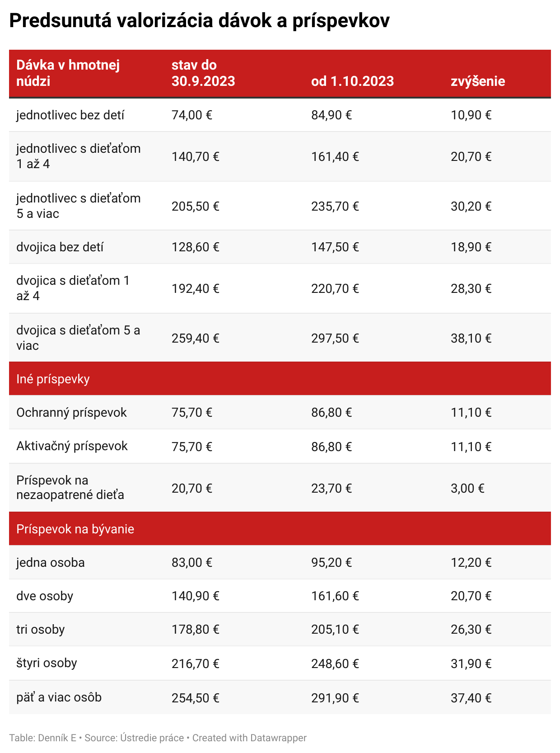Select the 84,90 € cell
Viewport: 560px width, 753px height.
point(331,115)
